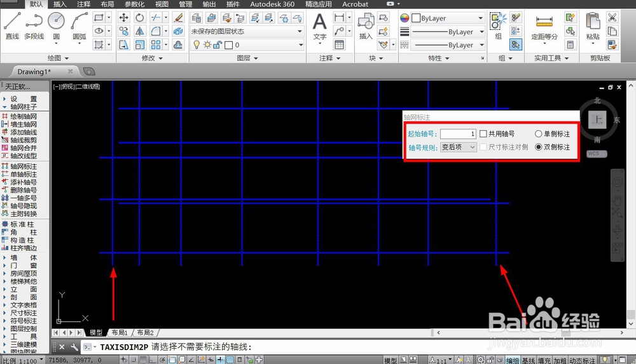Click the layer 0 color swatch
Image resolution: width=636 pixels, height=364 pixels.
[229, 45]
